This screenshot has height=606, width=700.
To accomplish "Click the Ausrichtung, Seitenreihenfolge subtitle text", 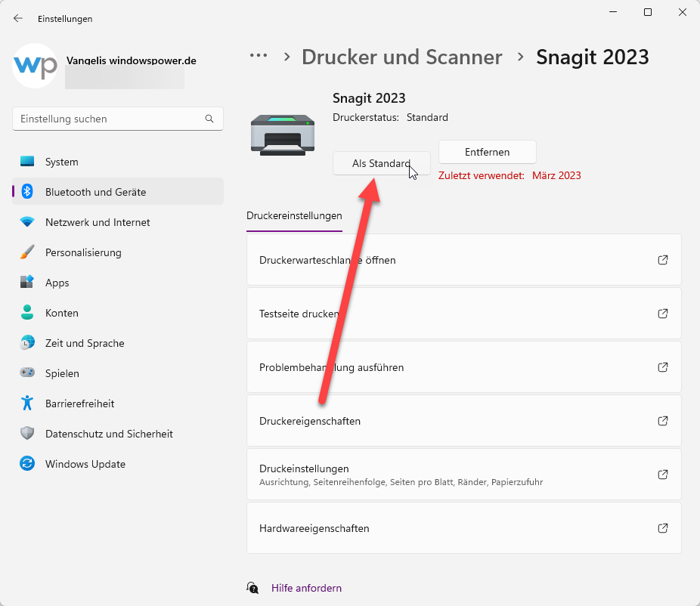I will point(401,482).
